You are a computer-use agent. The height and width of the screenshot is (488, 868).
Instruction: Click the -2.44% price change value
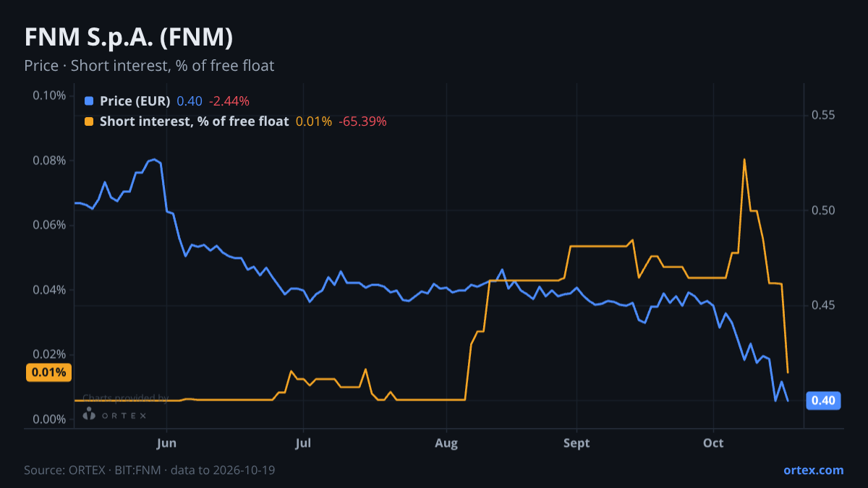pos(229,101)
